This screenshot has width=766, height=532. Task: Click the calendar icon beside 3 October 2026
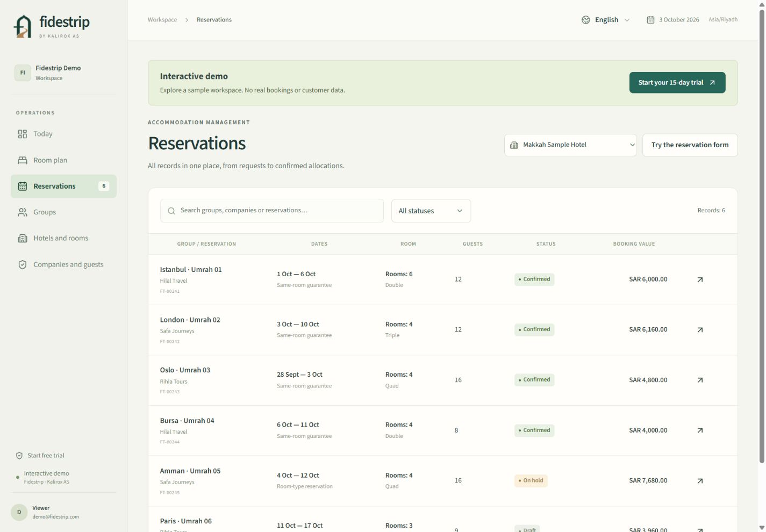[650, 20]
